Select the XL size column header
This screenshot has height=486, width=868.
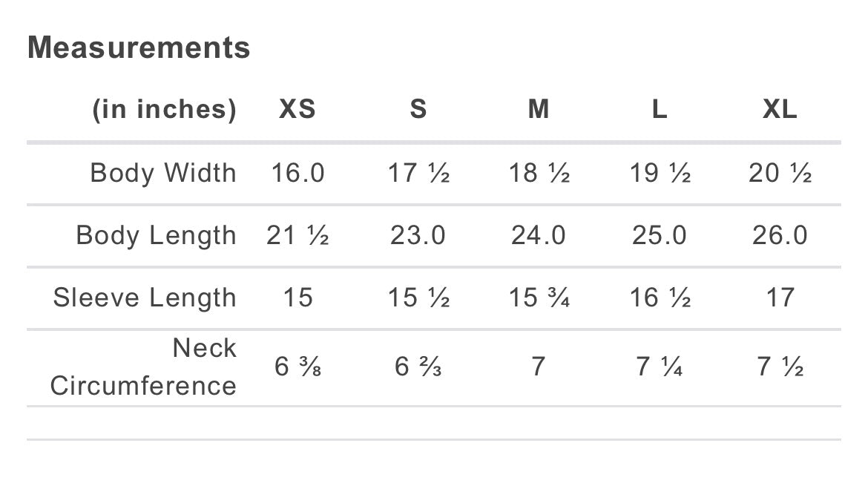coord(780,110)
